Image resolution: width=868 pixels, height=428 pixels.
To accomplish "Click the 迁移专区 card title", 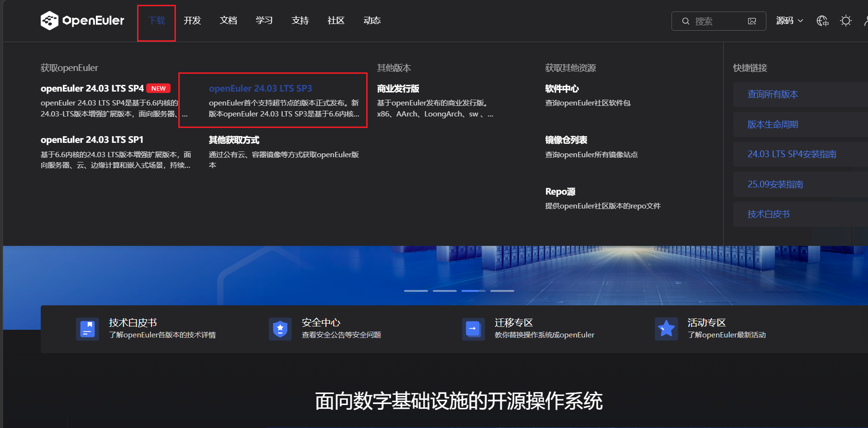I will tap(514, 323).
